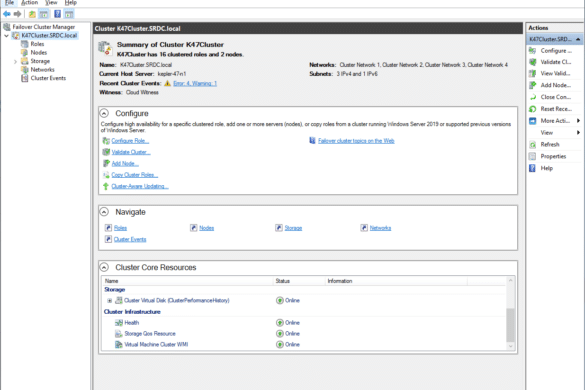Expand the Cluster Virtual Disk plus box
Screen dimensions: 585x390
tap(109, 300)
